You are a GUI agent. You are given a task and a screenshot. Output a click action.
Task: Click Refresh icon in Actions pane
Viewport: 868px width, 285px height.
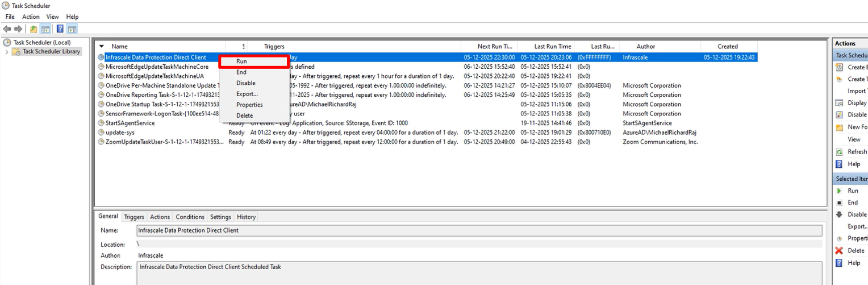coord(839,152)
